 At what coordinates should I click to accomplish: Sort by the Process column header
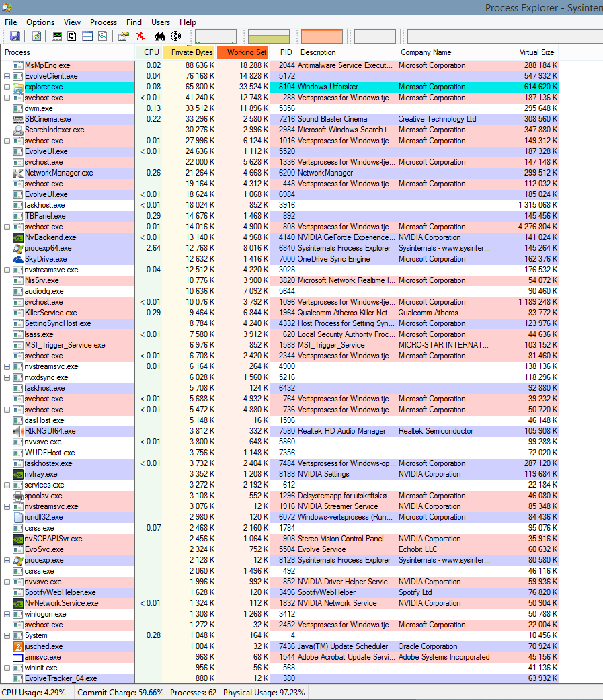coord(68,52)
